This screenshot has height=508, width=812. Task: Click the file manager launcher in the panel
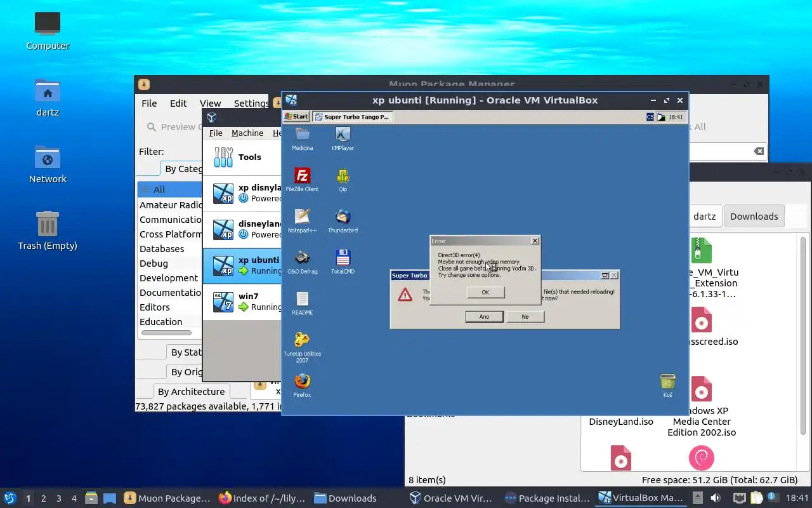(x=91, y=498)
